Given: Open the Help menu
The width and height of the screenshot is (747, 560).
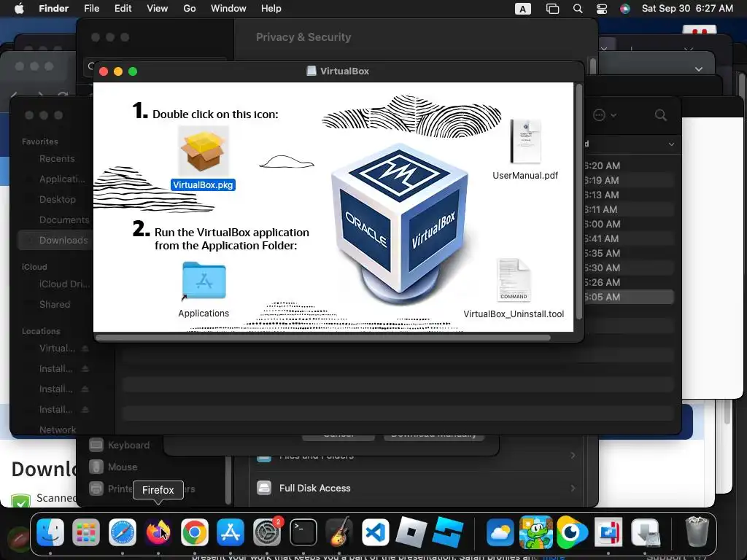Looking at the screenshot, I should tap(271, 9).
